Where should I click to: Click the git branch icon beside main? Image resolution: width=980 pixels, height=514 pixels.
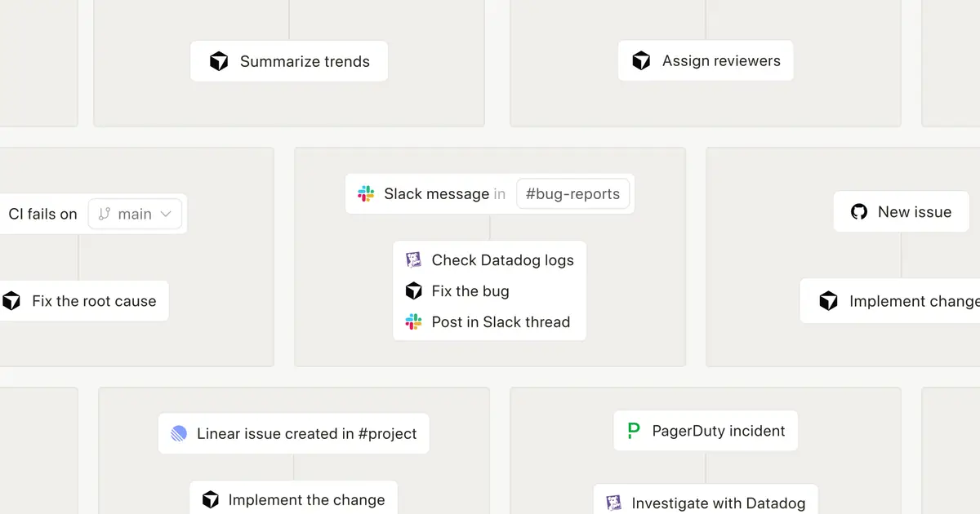coord(104,214)
